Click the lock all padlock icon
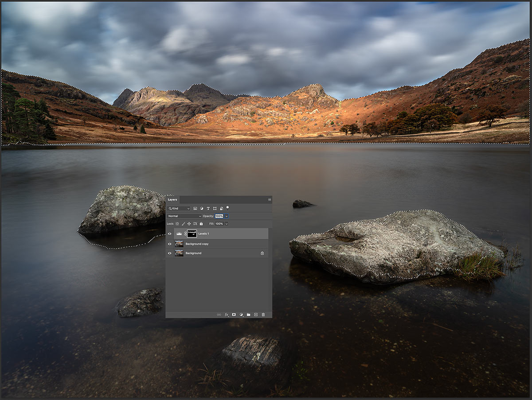The image size is (532, 400). tap(201, 224)
